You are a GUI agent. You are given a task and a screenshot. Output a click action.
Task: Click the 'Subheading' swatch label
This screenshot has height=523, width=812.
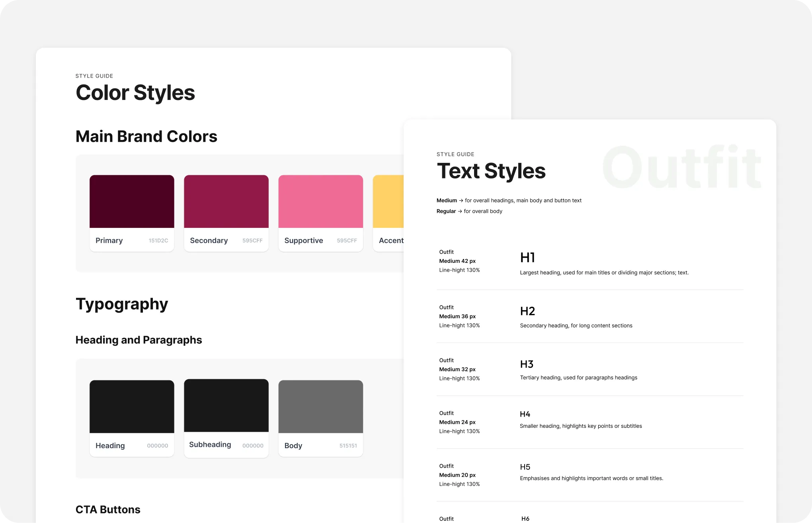(210, 445)
